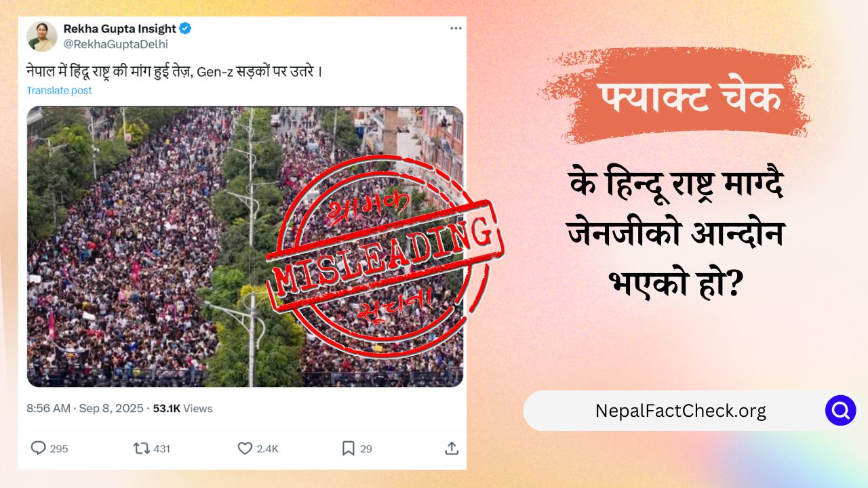Click the reply comment icon
This screenshot has width=868, height=488.
coord(39,448)
